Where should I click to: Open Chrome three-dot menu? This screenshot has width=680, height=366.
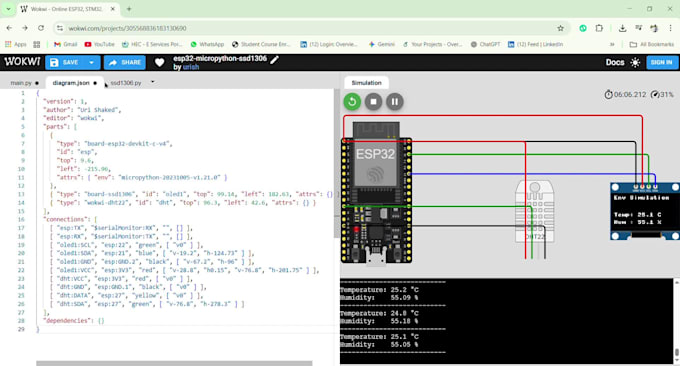[x=670, y=28]
